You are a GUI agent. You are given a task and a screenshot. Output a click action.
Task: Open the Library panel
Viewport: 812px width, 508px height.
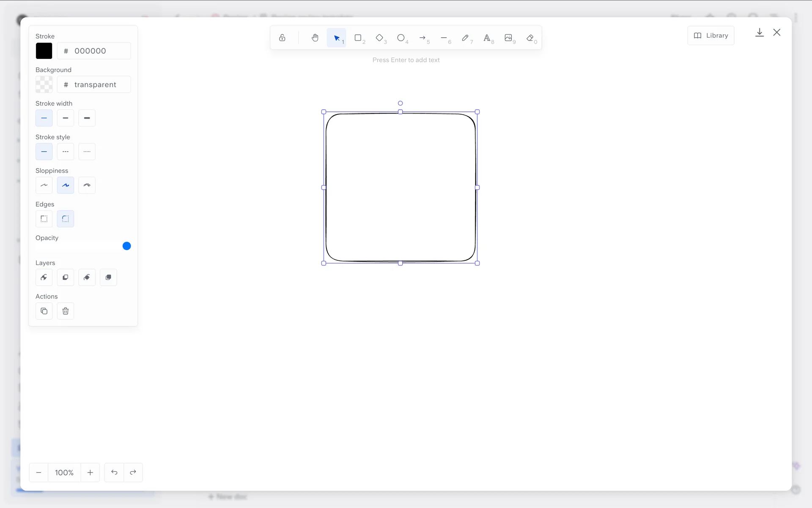711,36
